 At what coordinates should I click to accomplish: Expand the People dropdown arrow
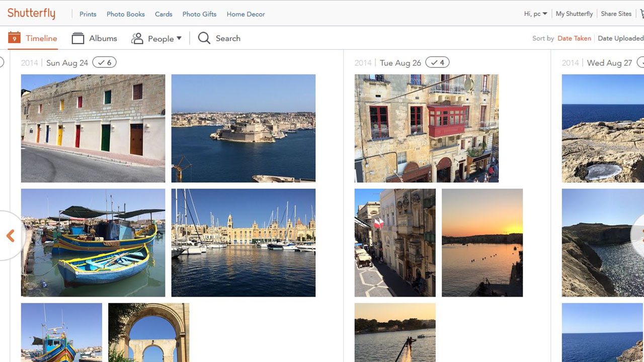coord(179,38)
